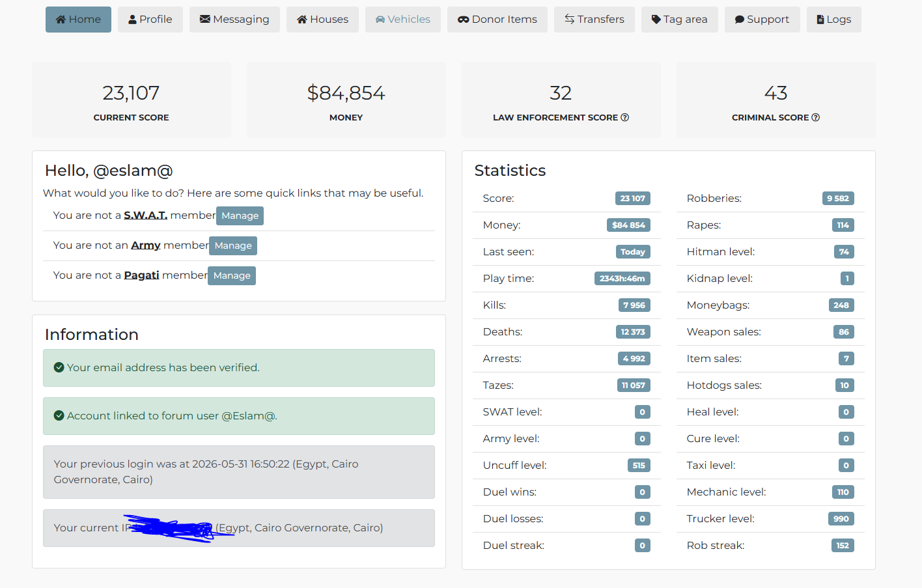Click the envelope icon on Messaging tab
This screenshot has width=922, height=588.
205,20
